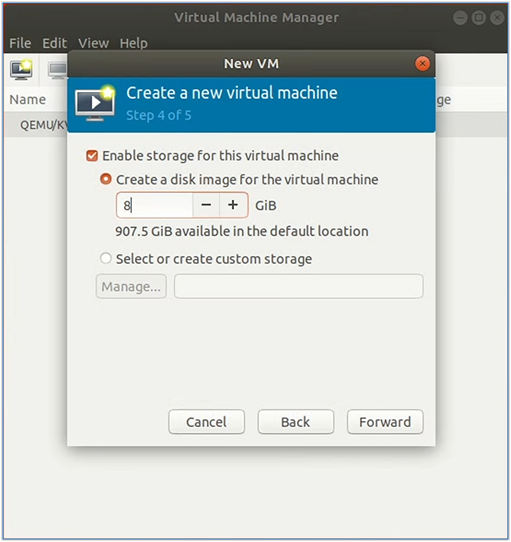
Task: Click the wizard monitor icon in header
Action: coord(95,102)
